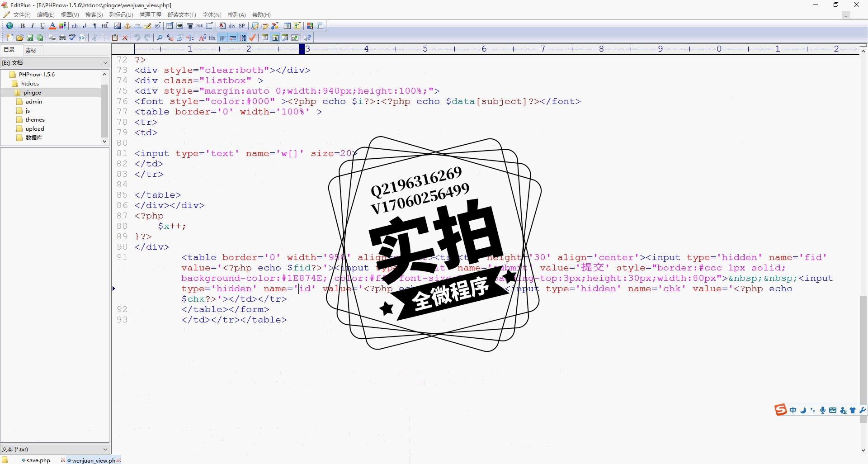Create a new document
The width and height of the screenshot is (868, 464).
click(x=10, y=38)
